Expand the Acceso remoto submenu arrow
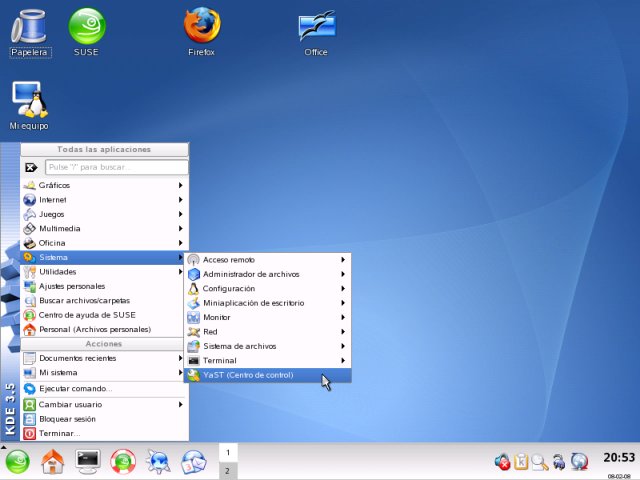The image size is (640, 480). 343,260
